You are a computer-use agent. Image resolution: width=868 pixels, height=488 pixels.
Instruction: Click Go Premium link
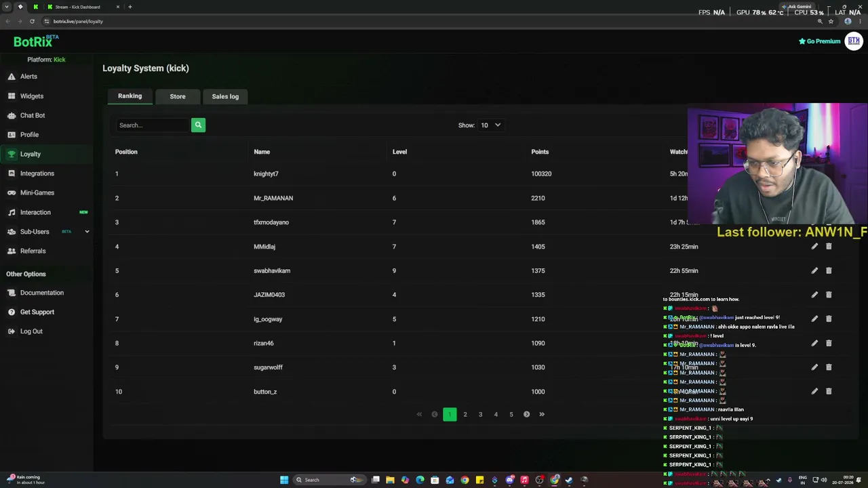820,41
